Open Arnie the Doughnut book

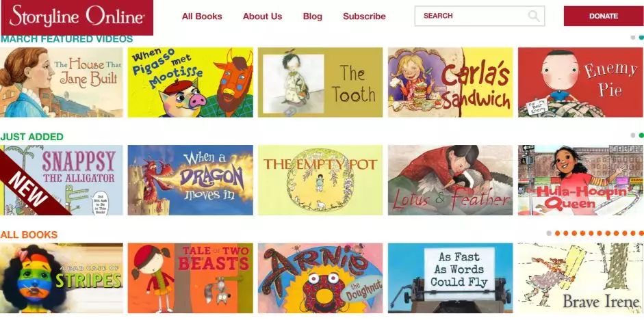pos(320,278)
